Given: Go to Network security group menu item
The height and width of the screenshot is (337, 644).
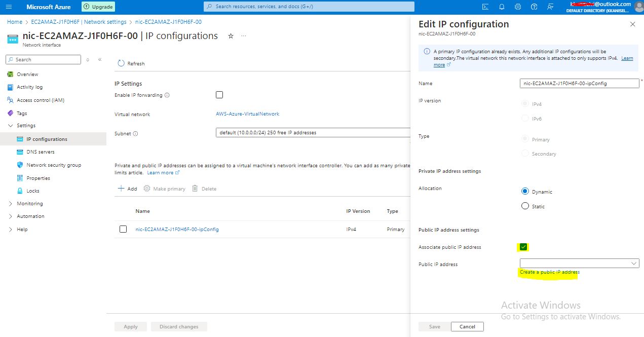Looking at the screenshot, I should (54, 165).
